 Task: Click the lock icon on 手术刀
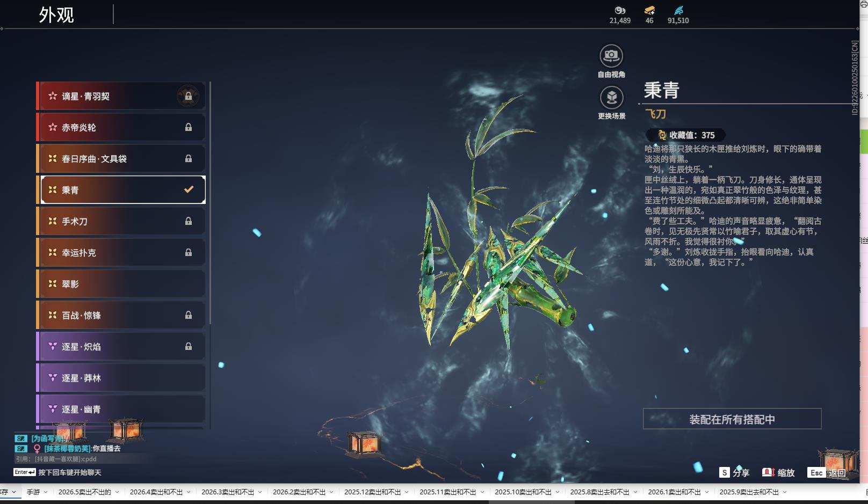click(x=189, y=221)
